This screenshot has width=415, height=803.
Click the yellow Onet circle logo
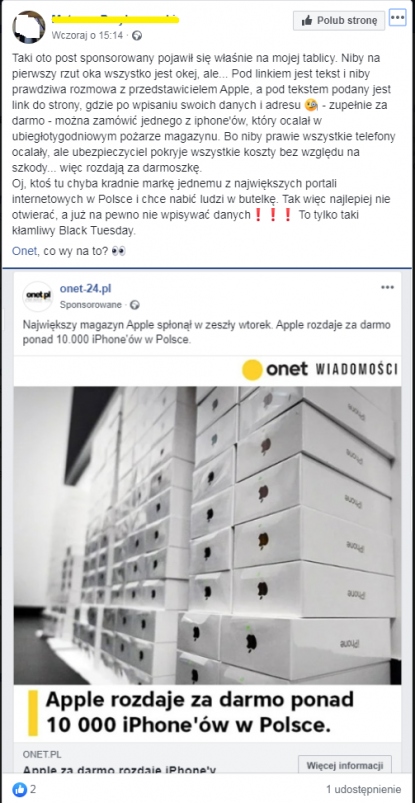pos(252,370)
